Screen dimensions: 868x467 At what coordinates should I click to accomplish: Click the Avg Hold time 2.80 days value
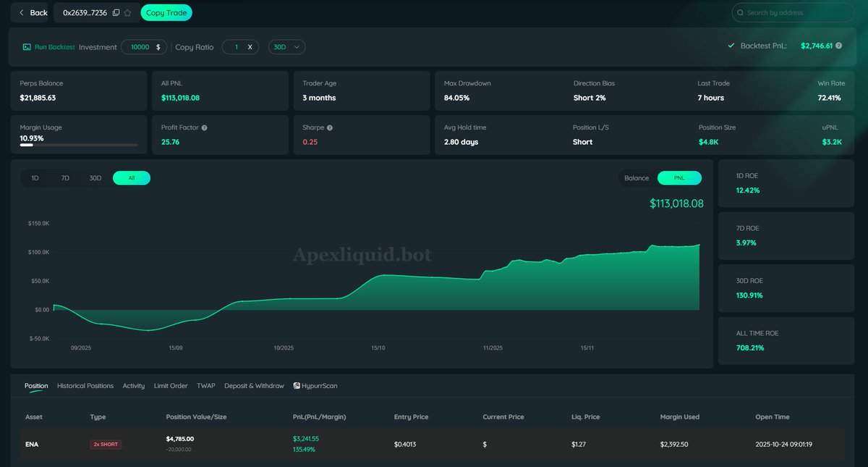pyautogui.click(x=461, y=142)
